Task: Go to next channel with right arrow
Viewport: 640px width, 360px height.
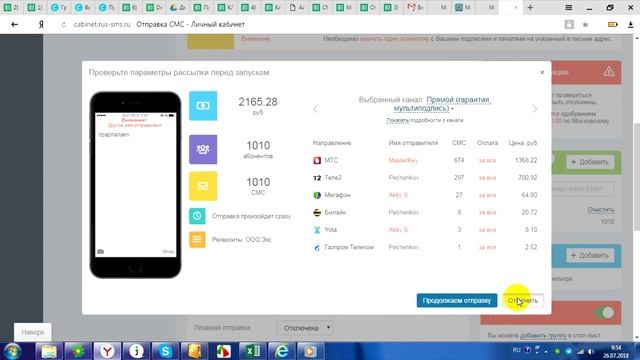Action: [x=535, y=109]
